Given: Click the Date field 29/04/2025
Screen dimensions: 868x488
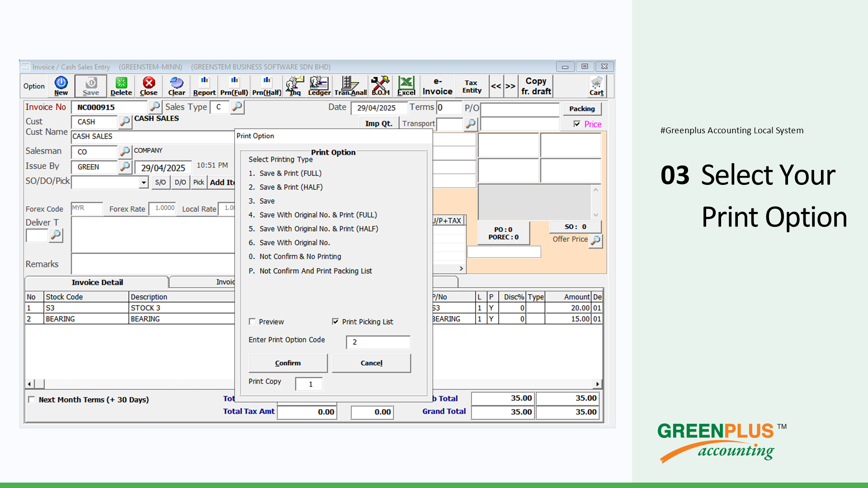Looking at the screenshot, I should pos(379,108).
